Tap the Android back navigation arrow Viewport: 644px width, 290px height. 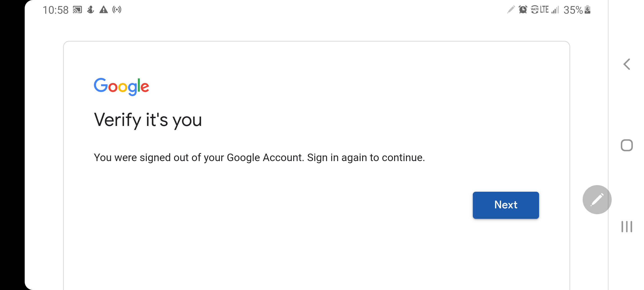[627, 64]
